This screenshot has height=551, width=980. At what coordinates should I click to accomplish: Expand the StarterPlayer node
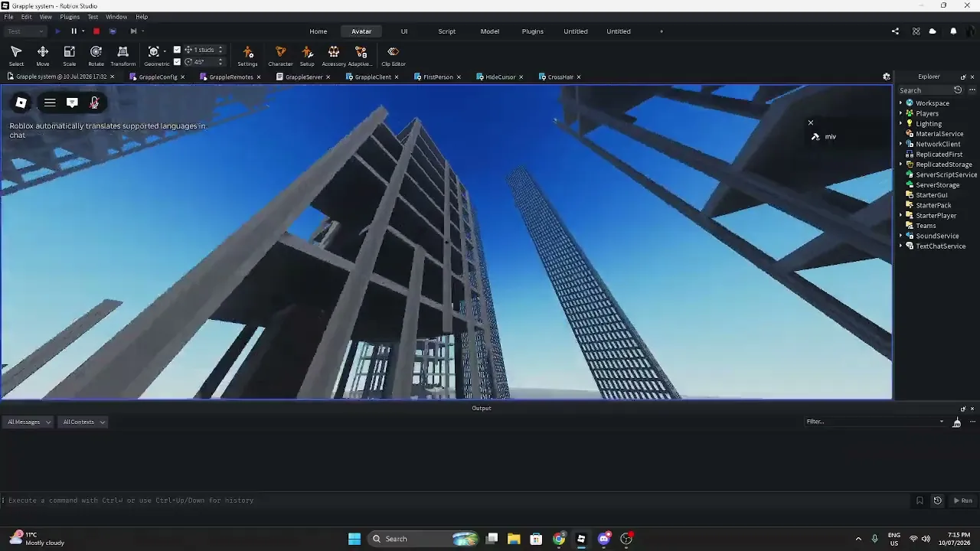point(900,216)
